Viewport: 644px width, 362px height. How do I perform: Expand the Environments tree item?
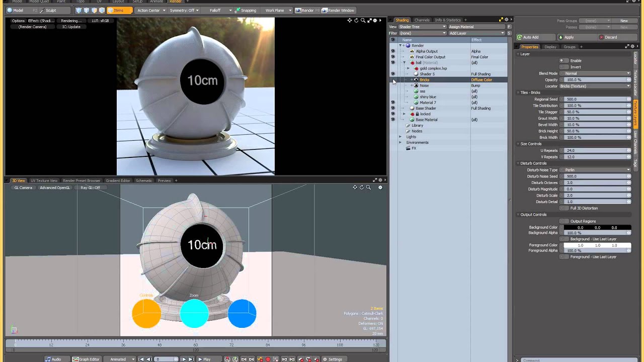(400, 142)
